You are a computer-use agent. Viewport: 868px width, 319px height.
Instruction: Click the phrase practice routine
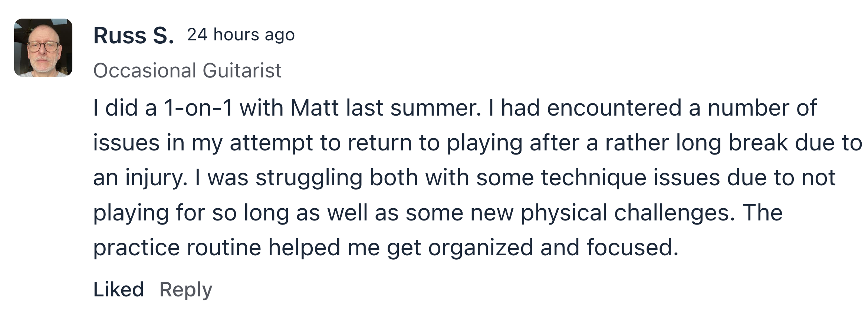click(177, 248)
